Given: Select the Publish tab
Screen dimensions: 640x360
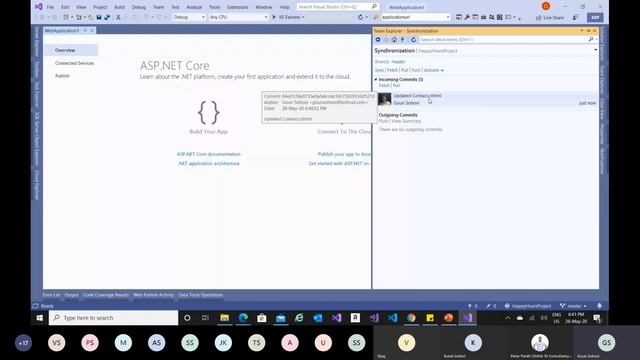Looking at the screenshot, I should tap(62, 76).
